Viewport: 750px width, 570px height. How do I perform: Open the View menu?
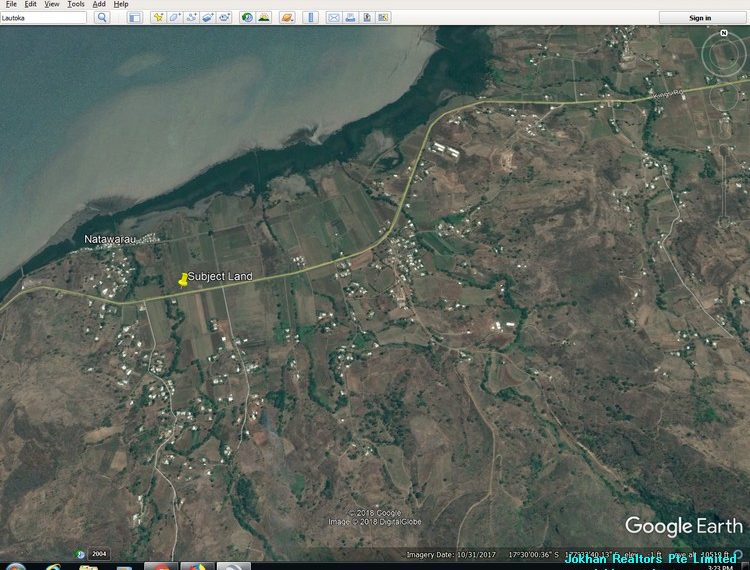[52, 4]
